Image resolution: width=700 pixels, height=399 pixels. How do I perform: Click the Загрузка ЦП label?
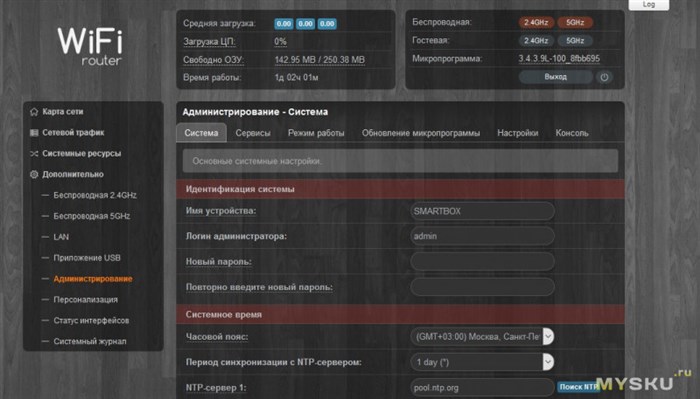tap(209, 42)
